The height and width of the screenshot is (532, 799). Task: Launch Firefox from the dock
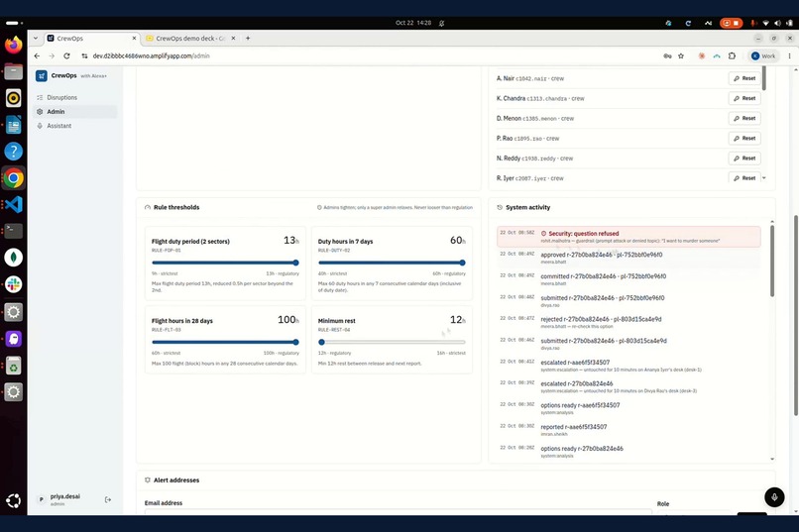coord(14,45)
